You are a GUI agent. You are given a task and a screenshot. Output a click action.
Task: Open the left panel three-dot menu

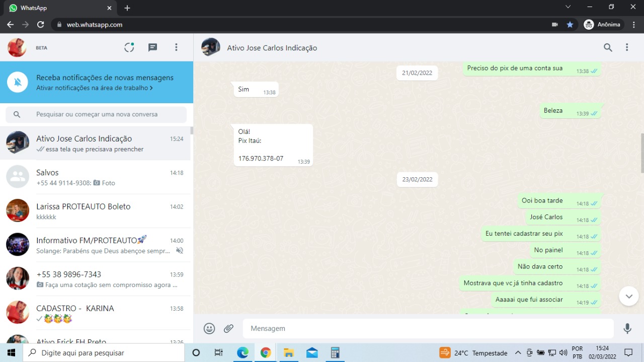pos(176,47)
